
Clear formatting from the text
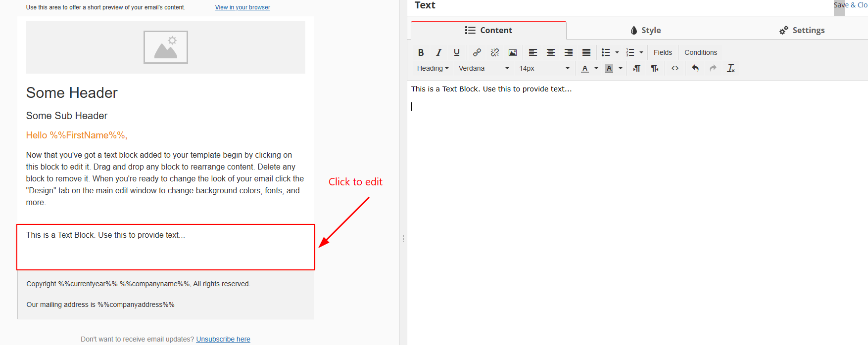click(x=731, y=68)
